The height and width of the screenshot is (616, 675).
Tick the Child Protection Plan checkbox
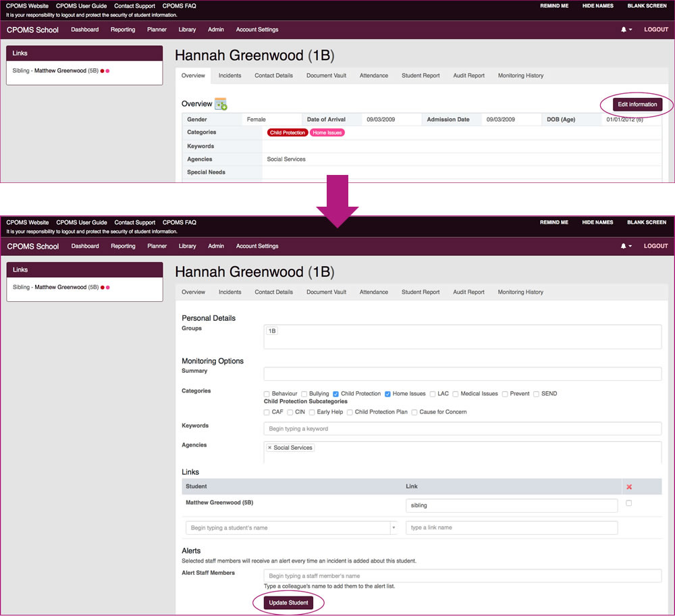pyautogui.click(x=350, y=412)
